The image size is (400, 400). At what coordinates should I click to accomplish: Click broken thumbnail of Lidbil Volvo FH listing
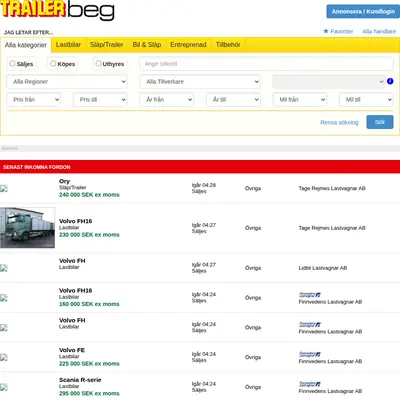tap(4, 268)
